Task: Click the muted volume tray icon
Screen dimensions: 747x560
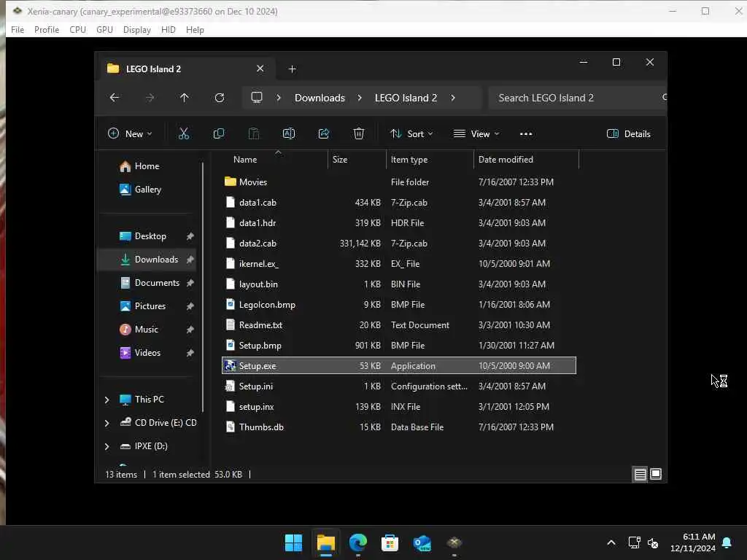Action: 653,542
